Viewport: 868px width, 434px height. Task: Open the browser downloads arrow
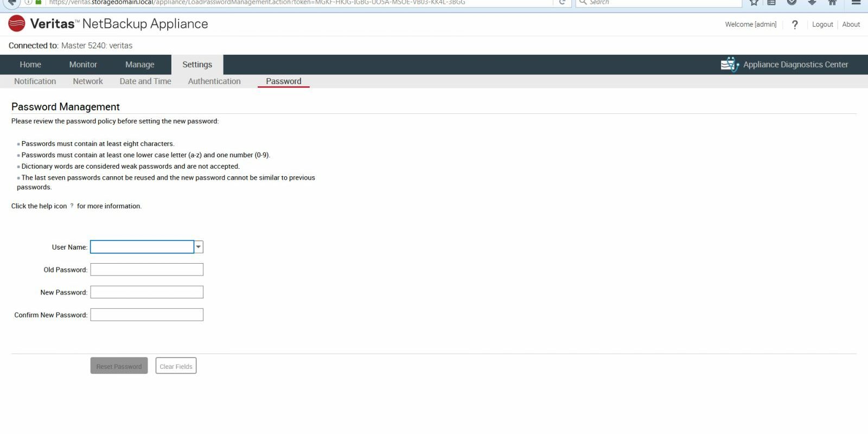812,2
